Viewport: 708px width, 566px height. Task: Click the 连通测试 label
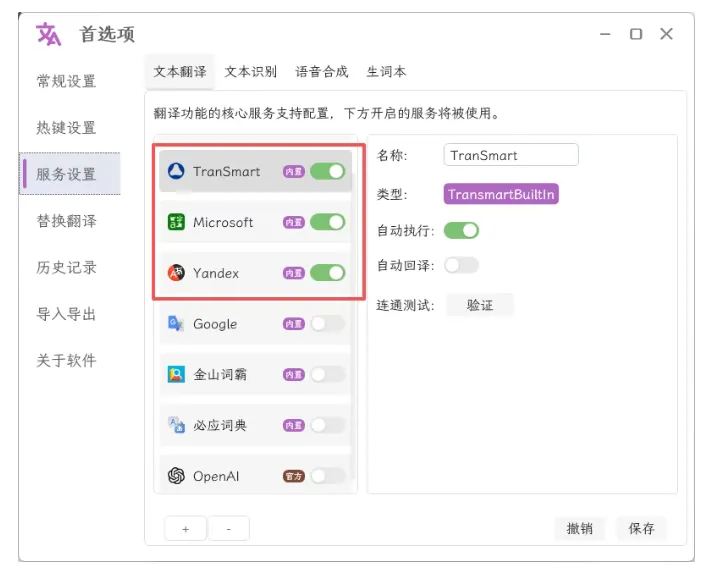[405, 306]
